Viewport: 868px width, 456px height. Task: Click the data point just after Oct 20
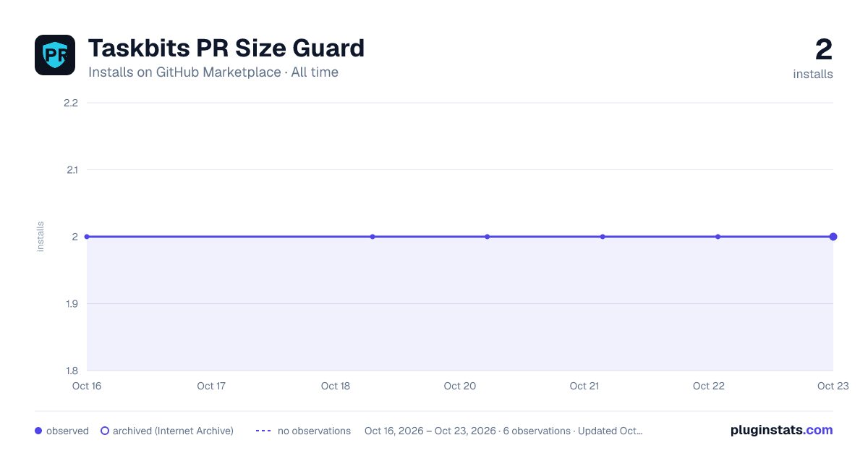point(488,237)
